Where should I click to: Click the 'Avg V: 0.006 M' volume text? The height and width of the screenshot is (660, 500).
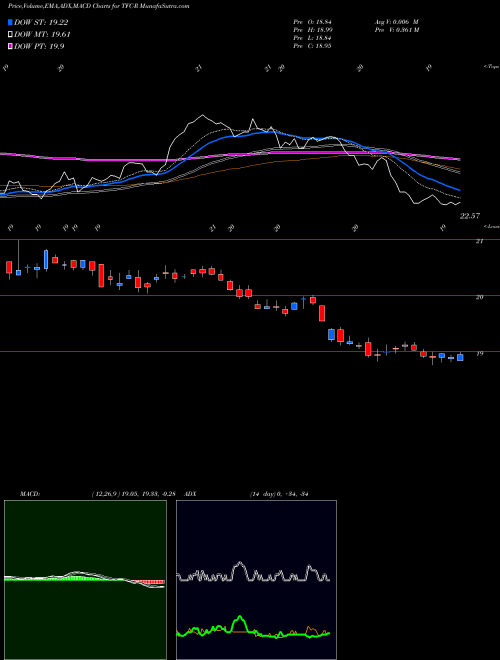pos(396,22)
